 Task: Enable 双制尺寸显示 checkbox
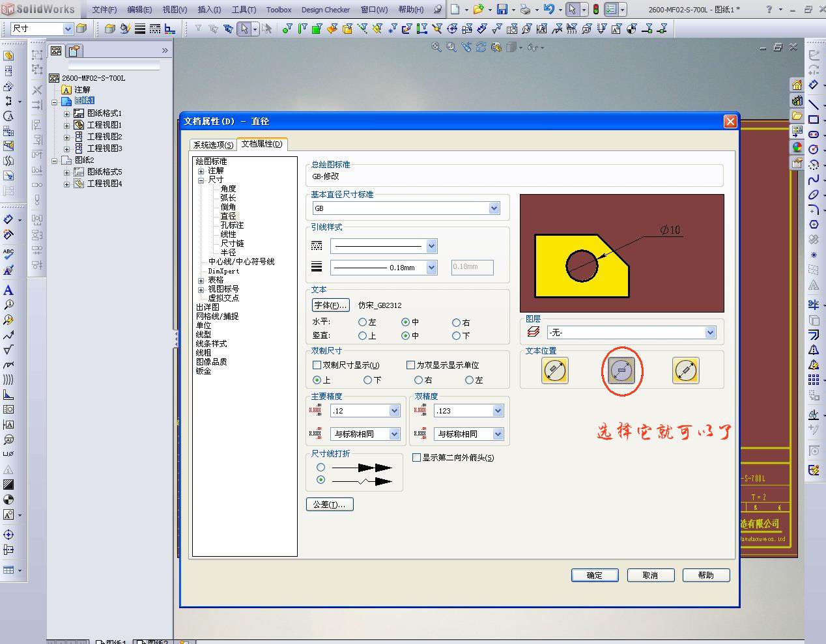pyautogui.click(x=317, y=365)
